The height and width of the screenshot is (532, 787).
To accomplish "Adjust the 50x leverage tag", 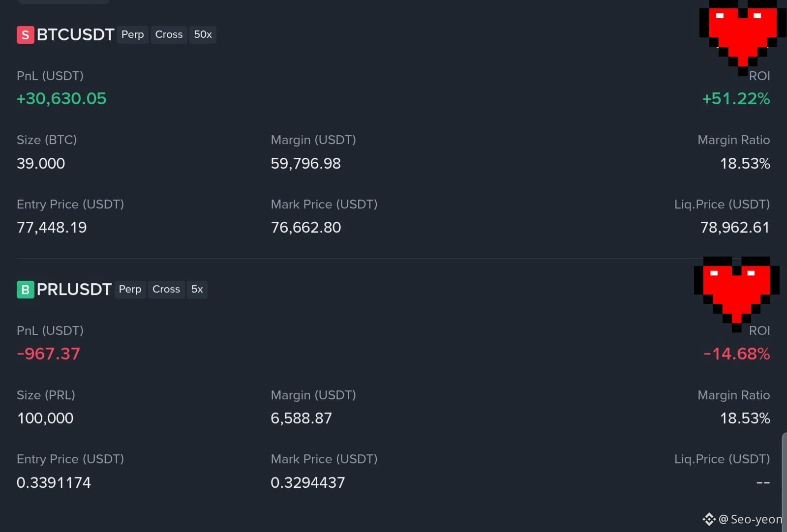I will tap(203, 35).
